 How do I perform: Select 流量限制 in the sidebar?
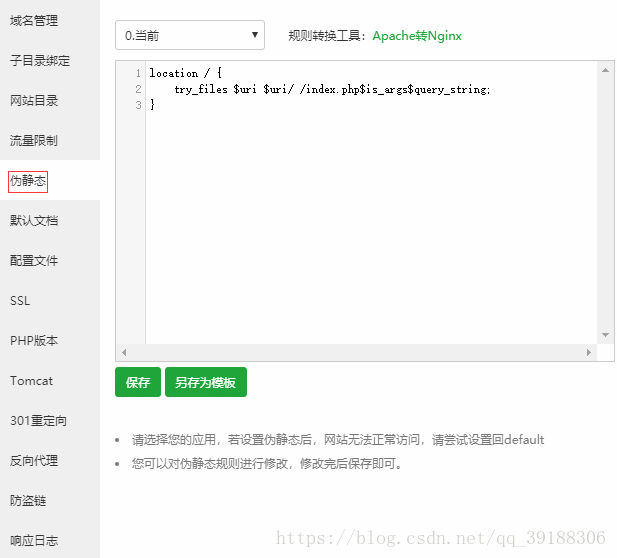34,140
